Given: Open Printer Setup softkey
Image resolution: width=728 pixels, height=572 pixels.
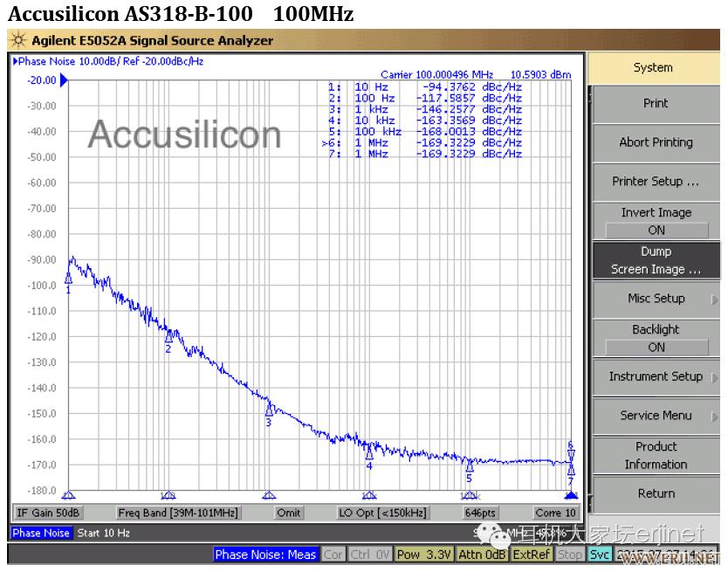Looking at the screenshot, I should point(656,182).
